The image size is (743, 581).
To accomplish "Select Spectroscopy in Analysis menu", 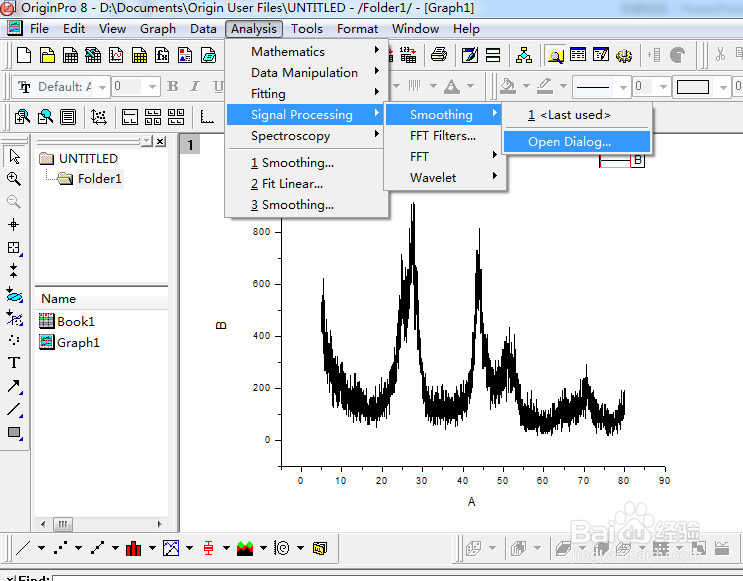I will 307,136.
